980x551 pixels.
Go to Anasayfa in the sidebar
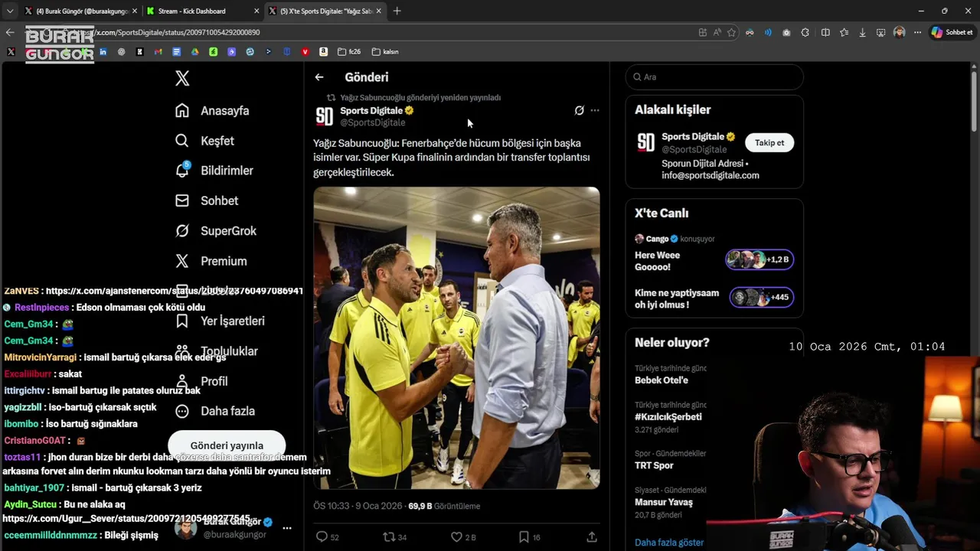click(212, 111)
